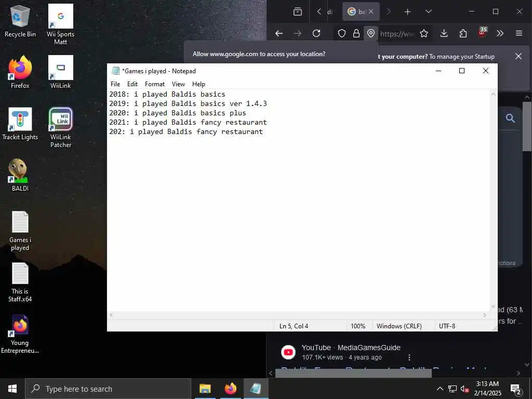532x399 pixels.
Task: Open Firefox extensions puzzle icon
Action: pos(463,33)
